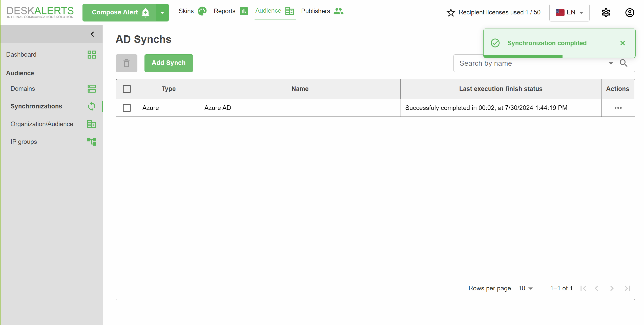Open three-dots actions for Azure AD
644x325 pixels.
[618, 108]
